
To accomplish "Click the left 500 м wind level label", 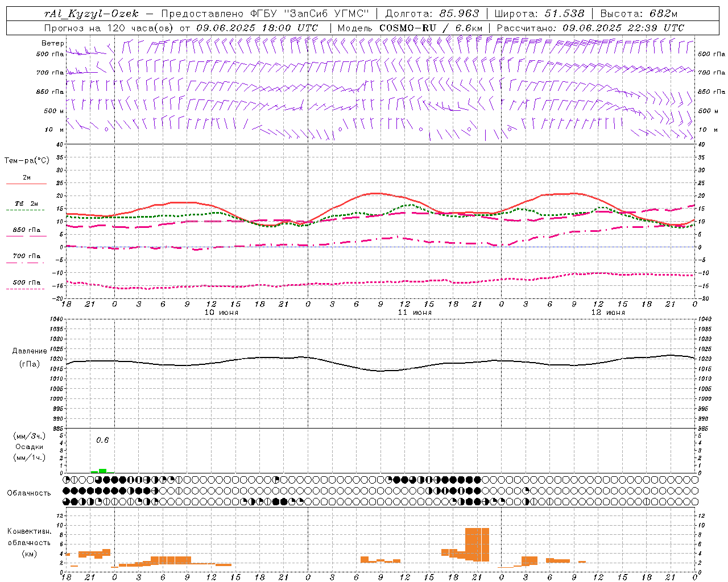I will pos(54,111).
